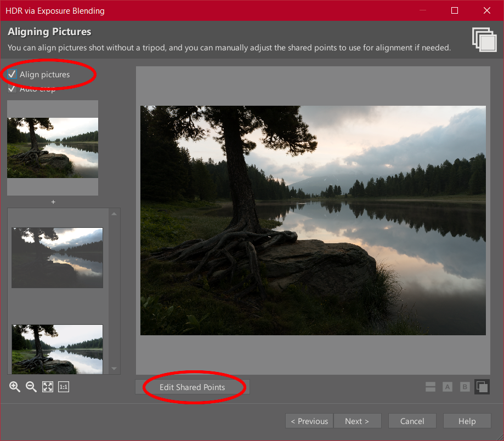Proceed with the Next button
This screenshot has height=441, width=504.
pyautogui.click(x=356, y=421)
